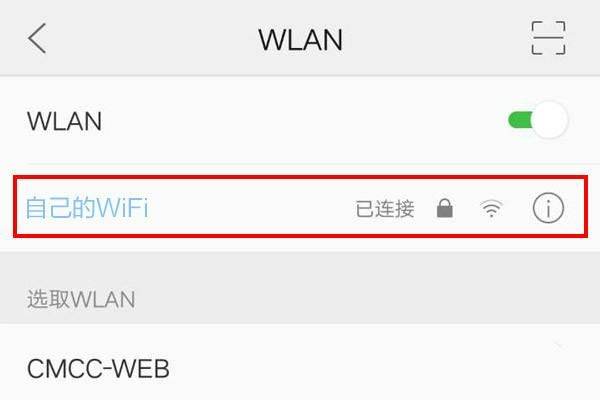600x400 pixels.
Task: Tap empty space in the CMCC-WEB row
Action: [344, 367]
